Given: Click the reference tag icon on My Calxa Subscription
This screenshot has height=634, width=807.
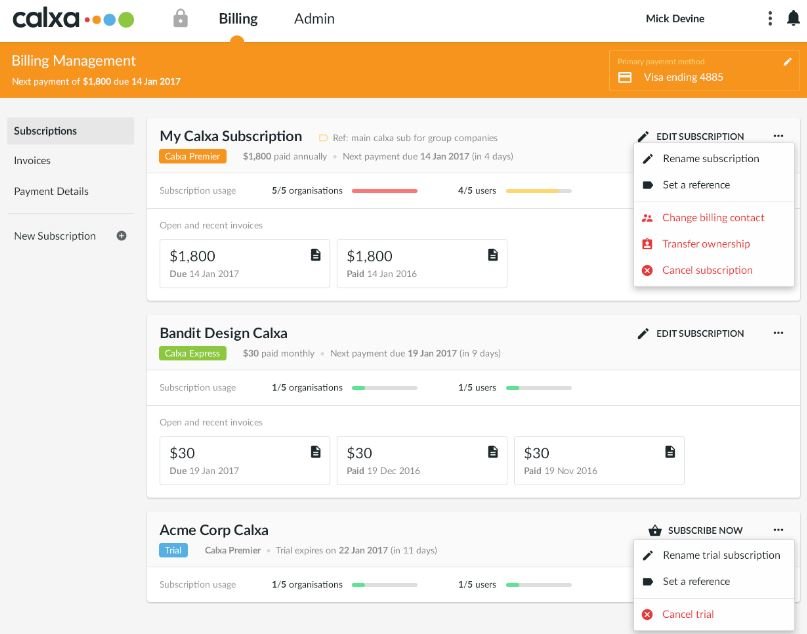Looking at the screenshot, I should pyautogui.click(x=323, y=138).
